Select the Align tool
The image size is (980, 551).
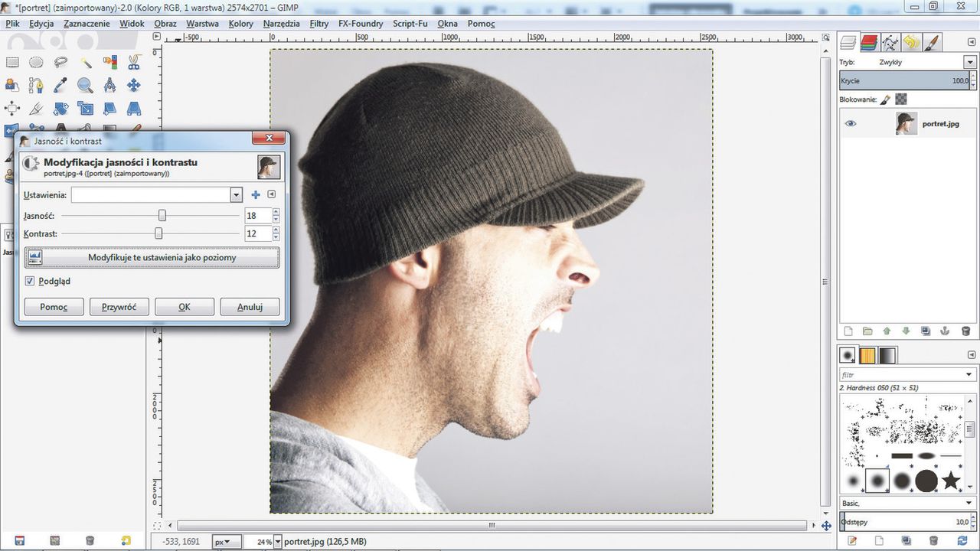pos(12,109)
